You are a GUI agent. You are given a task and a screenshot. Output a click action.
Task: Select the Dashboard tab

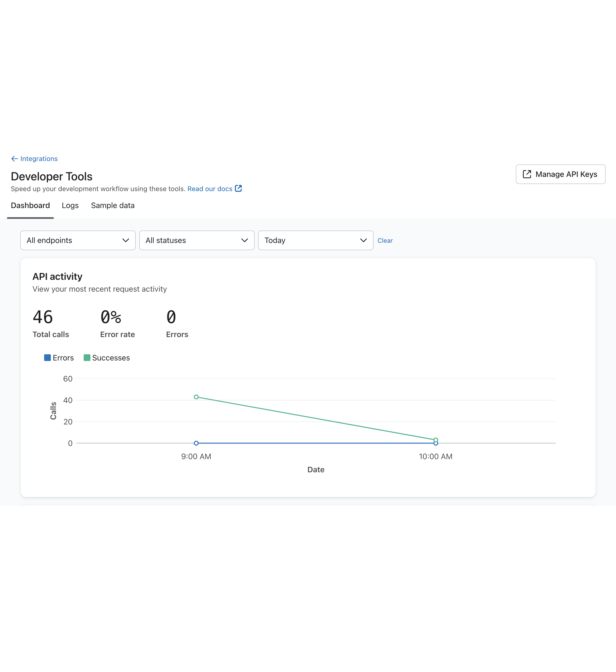point(30,205)
